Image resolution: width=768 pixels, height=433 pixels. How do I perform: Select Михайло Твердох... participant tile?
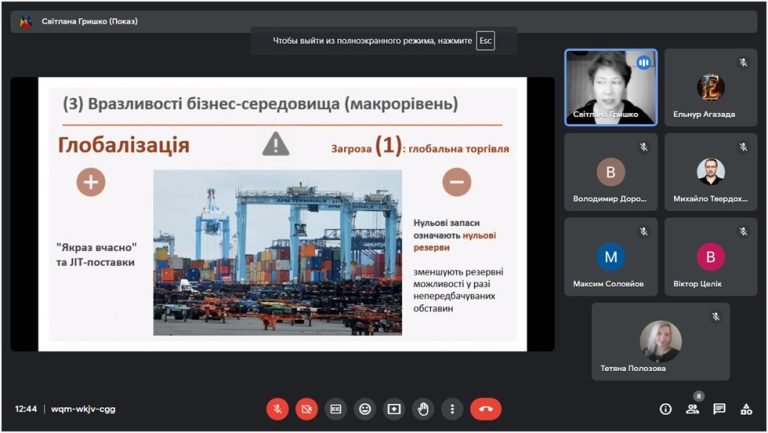tap(711, 172)
